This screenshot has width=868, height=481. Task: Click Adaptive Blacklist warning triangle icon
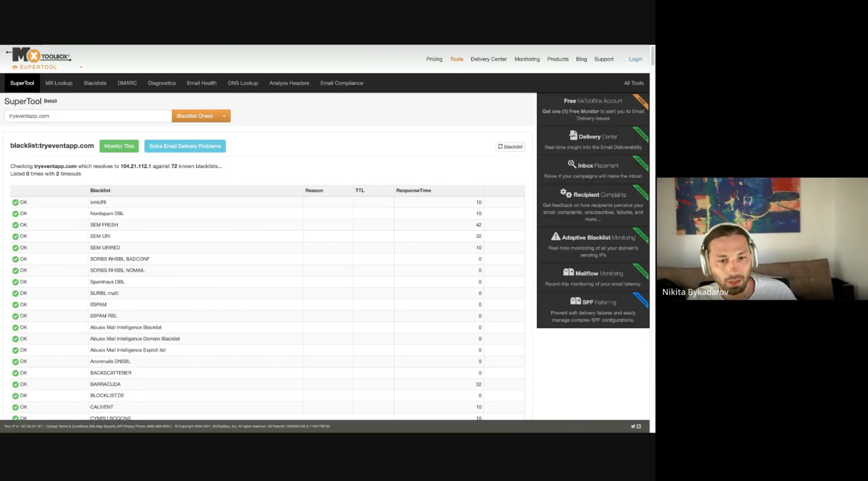pos(556,236)
